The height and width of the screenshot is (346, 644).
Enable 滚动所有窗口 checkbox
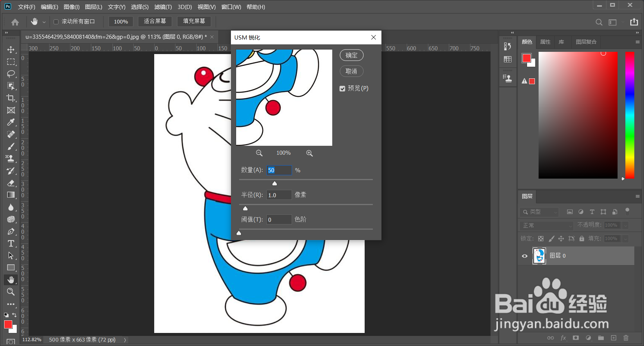[x=56, y=22]
